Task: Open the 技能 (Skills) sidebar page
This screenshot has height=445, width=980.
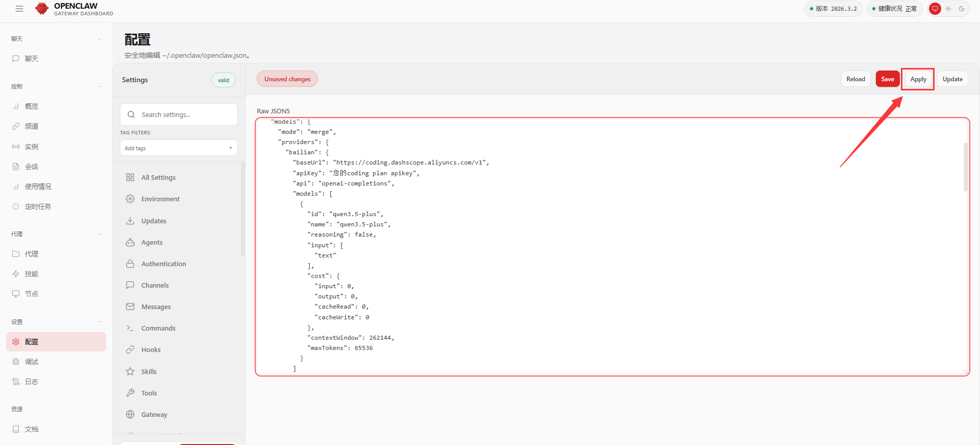Action: click(31, 274)
